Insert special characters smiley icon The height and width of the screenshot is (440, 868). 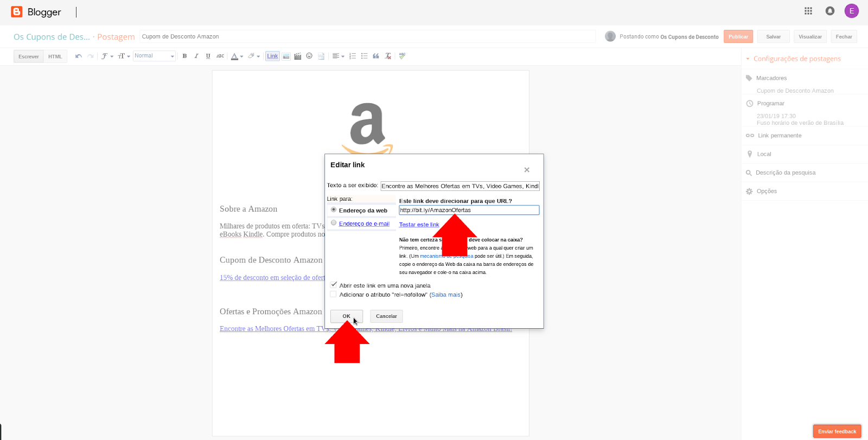pos(309,56)
